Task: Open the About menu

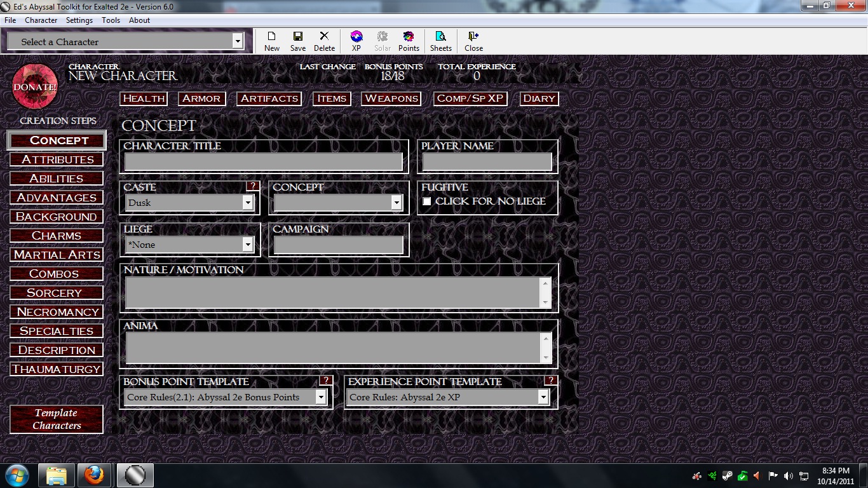Action: [x=140, y=20]
